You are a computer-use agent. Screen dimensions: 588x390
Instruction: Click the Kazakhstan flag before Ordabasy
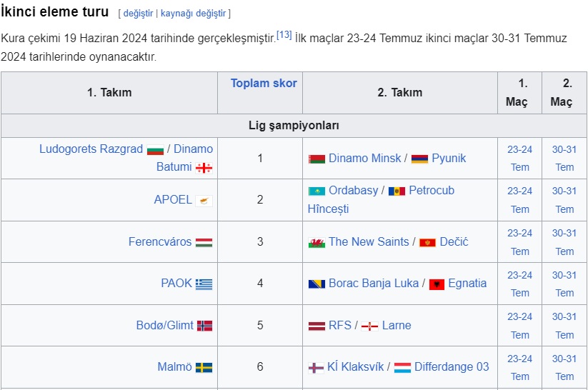tap(317, 191)
